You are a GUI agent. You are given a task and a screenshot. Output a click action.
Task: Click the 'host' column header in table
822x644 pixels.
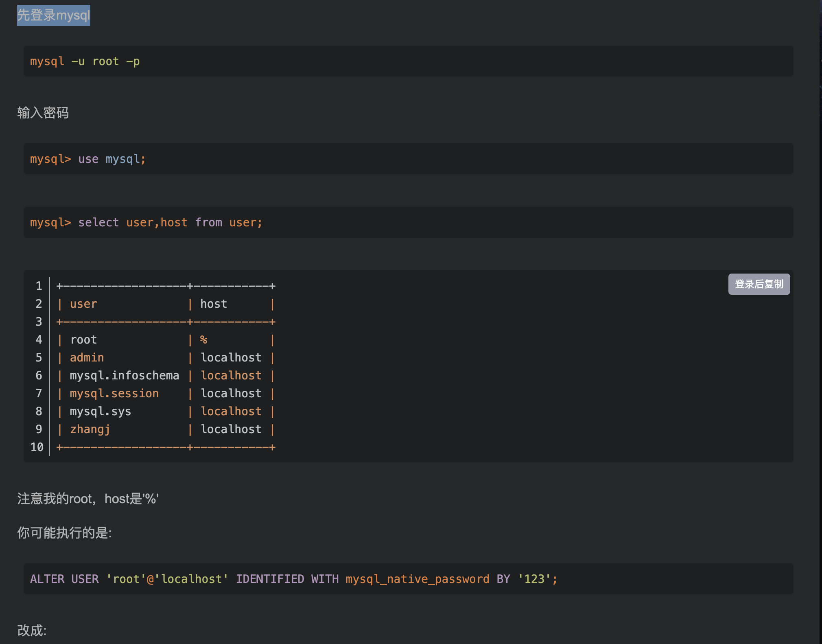click(214, 304)
